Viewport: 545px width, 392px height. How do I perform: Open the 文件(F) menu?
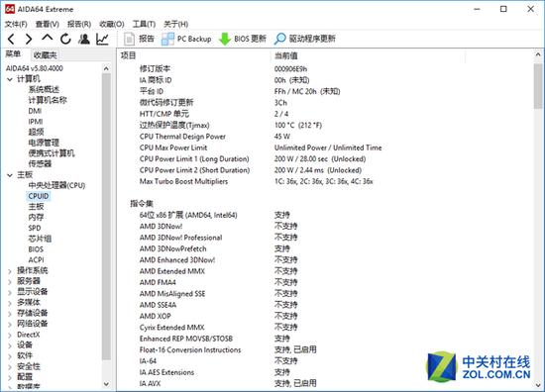point(16,24)
